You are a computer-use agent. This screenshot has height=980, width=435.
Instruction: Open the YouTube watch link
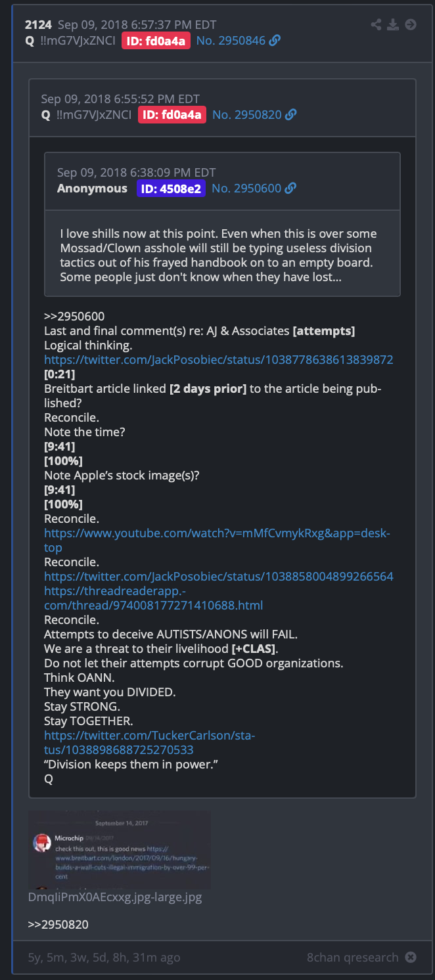point(217,541)
